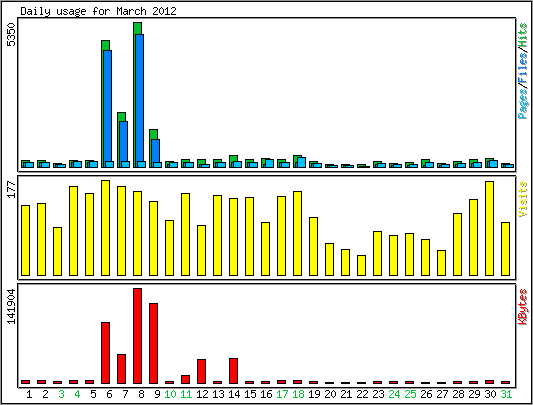Click the blue files bar for day 6
This screenshot has height=405, width=533.
[107, 109]
